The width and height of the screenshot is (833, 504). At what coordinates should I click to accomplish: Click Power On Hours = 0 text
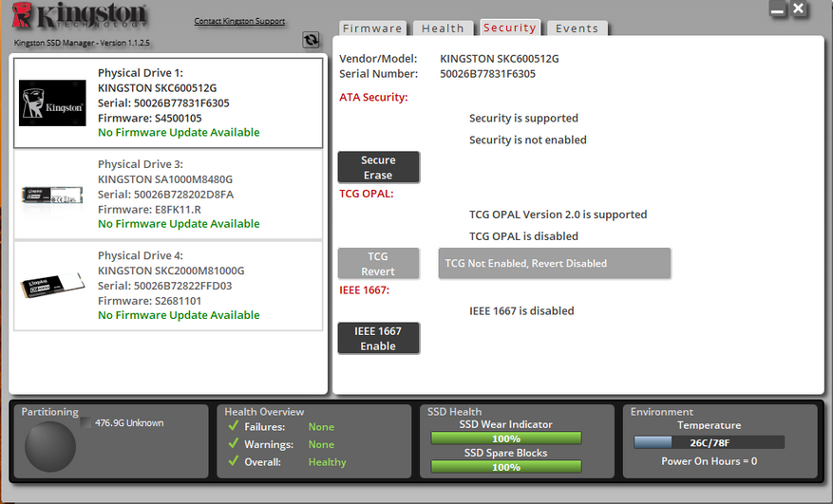click(x=710, y=461)
